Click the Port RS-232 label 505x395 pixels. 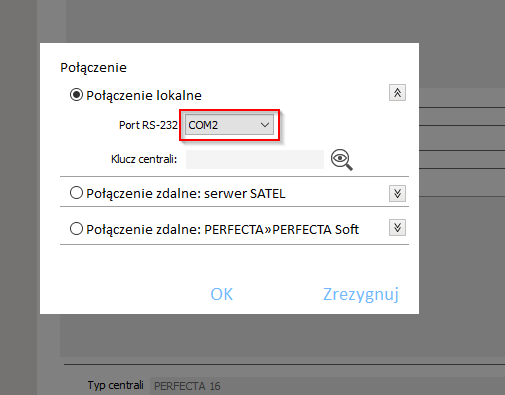(x=148, y=125)
